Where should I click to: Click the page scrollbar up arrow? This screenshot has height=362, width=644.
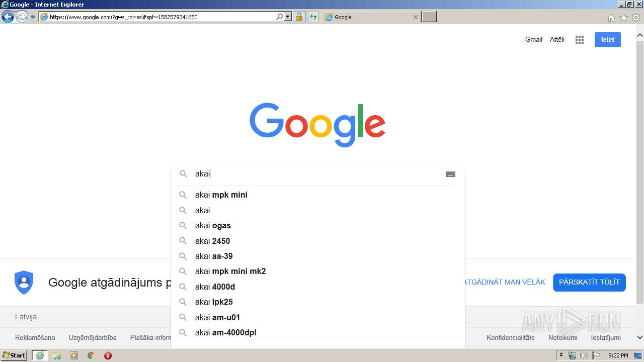(x=640, y=36)
